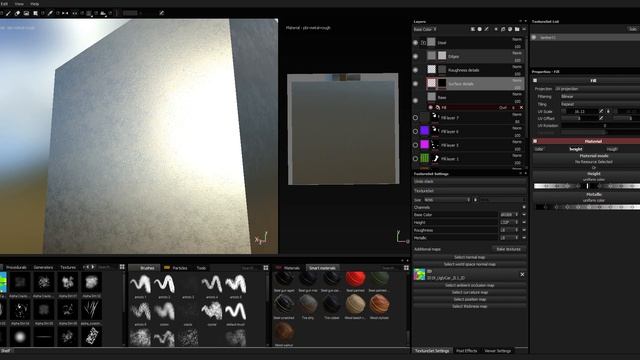Open the TextureSet Size dropdown
The height and width of the screenshot is (360, 640).
pos(447,200)
